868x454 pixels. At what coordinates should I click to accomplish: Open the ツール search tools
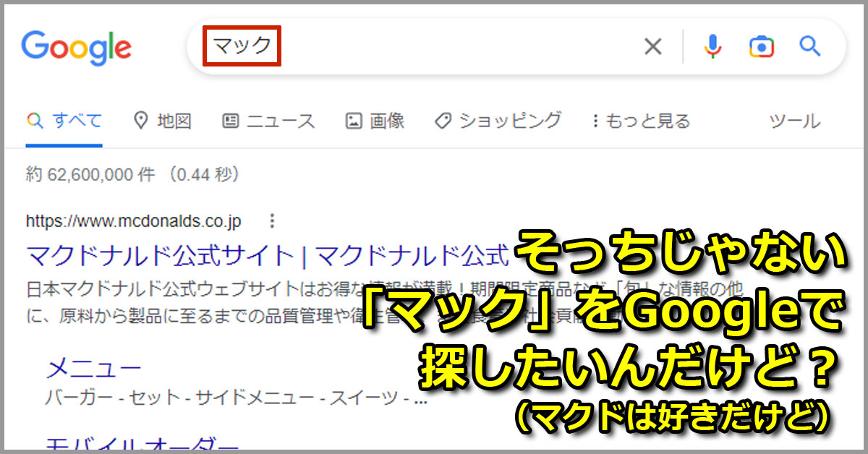(794, 121)
